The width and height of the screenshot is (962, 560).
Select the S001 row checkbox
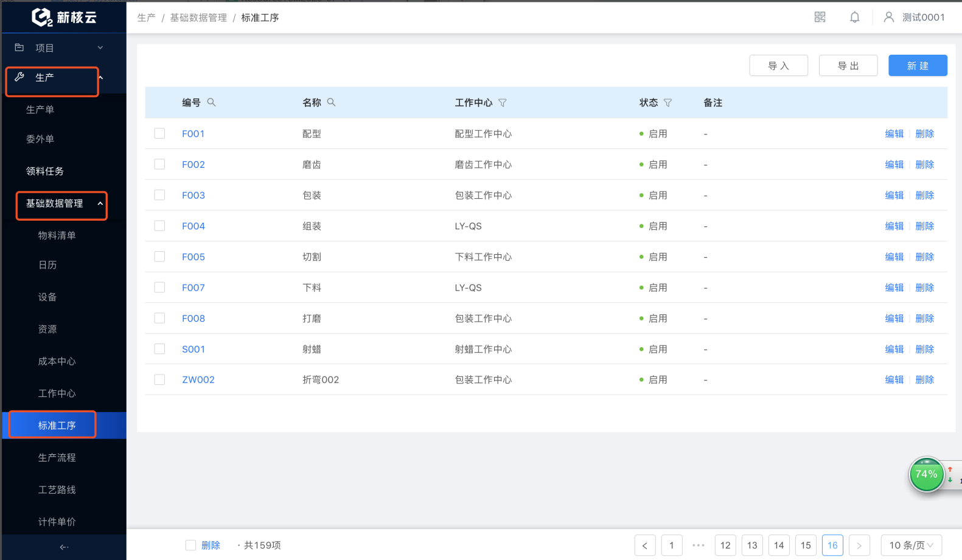pos(159,349)
